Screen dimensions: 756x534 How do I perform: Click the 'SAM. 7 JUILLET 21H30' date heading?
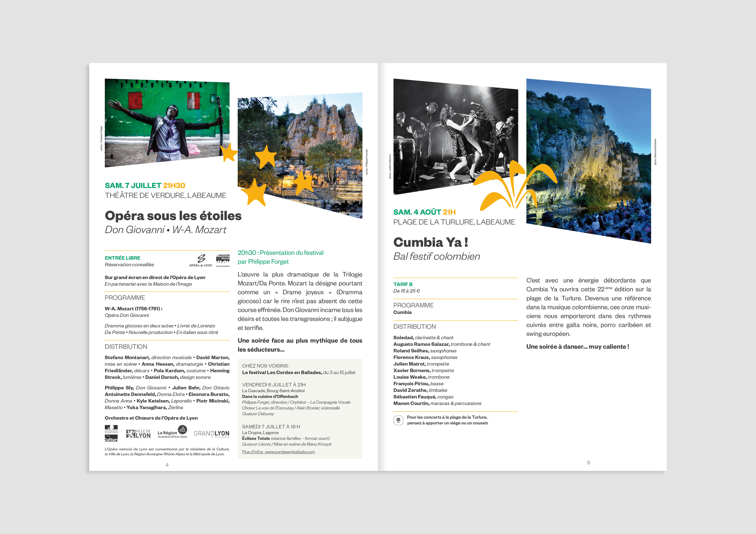point(145,185)
